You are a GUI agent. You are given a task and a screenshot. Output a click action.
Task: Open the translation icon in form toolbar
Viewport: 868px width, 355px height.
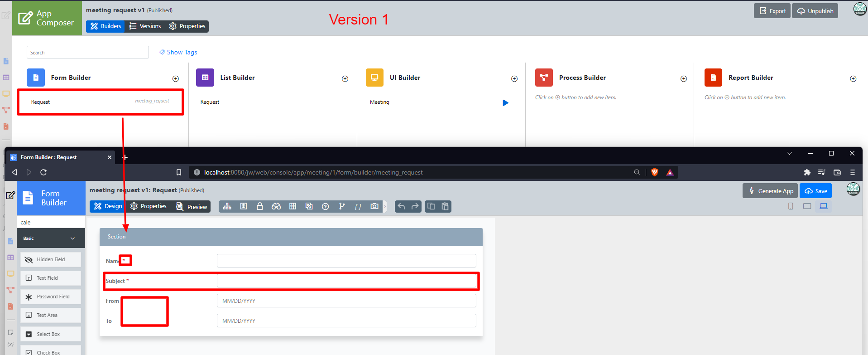[x=309, y=206]
